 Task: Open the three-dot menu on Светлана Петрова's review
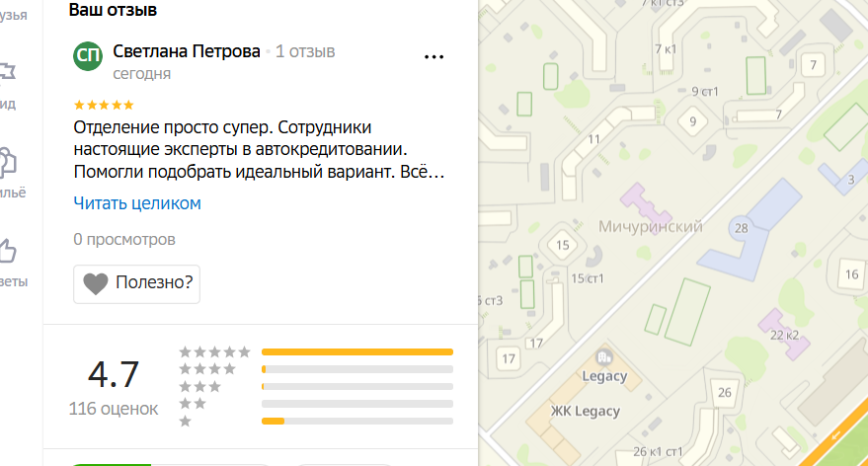click(434, 56)
